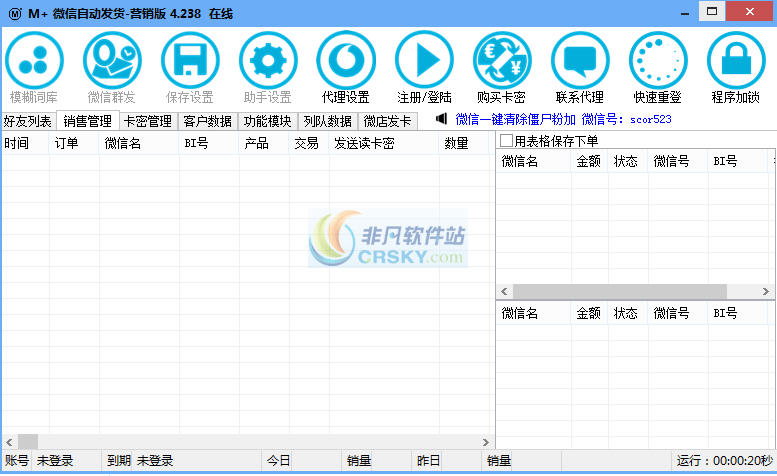The width and height of the screenshot is (777, 476).
Task: Click the 注册/登陆 play icon
Action: tap(424, 60)
